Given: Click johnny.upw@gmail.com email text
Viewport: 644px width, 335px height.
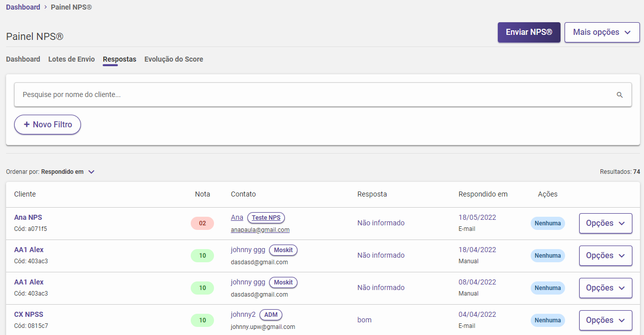Looking at the screenshot, I should (x=263, y=327).
